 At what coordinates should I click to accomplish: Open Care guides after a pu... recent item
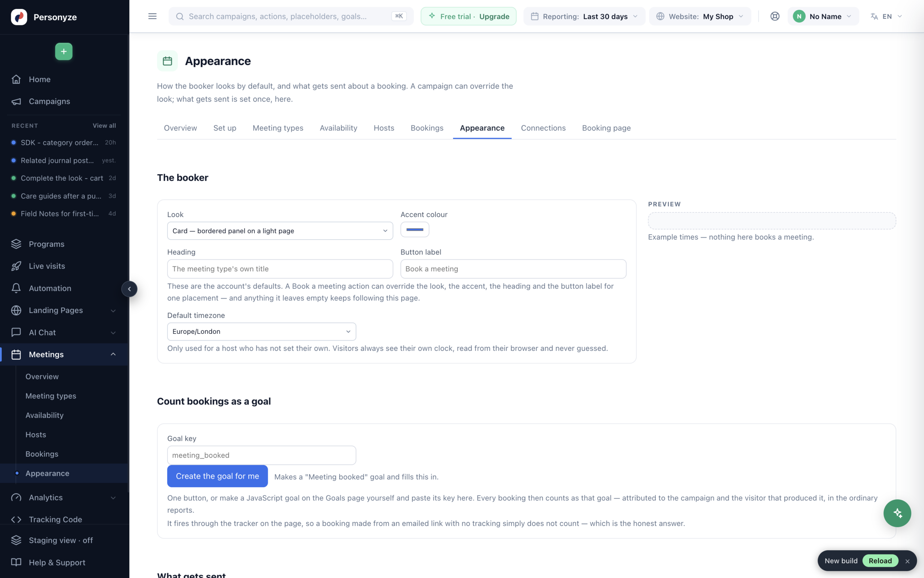pyautogui.click(x=64, y=196)
